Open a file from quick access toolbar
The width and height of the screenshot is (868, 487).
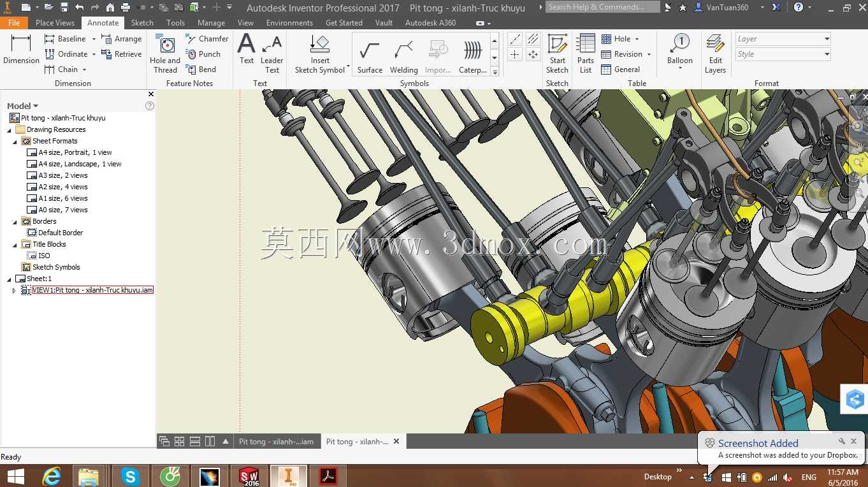(x=49, y=8)
